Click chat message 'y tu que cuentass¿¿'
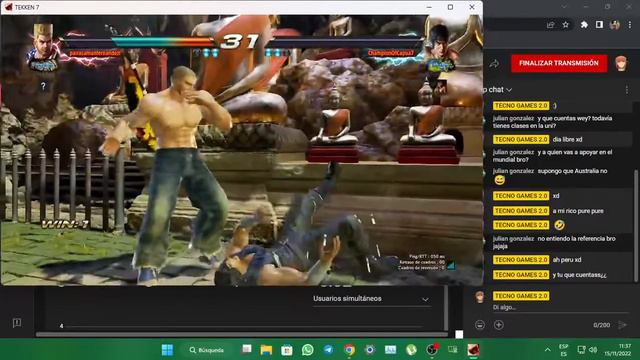 [x=579, y=275]
